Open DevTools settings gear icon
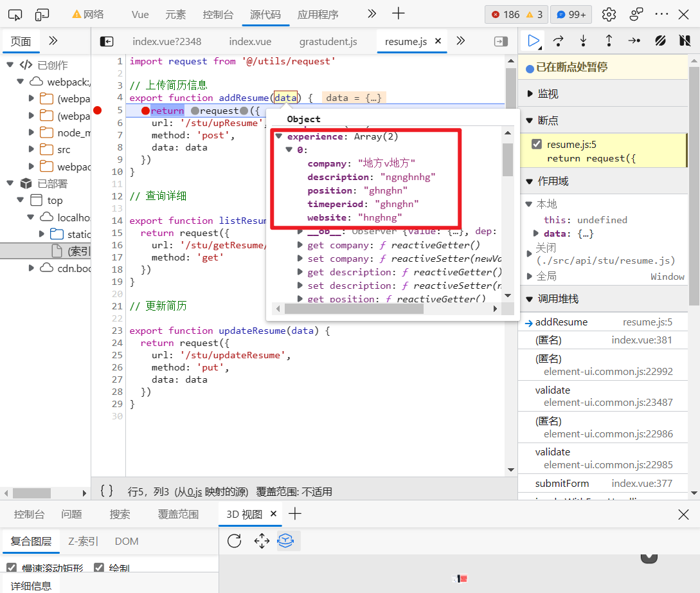The height and width of the screenshot is (593, 700). pyautogui.click(x=609, y=14)
